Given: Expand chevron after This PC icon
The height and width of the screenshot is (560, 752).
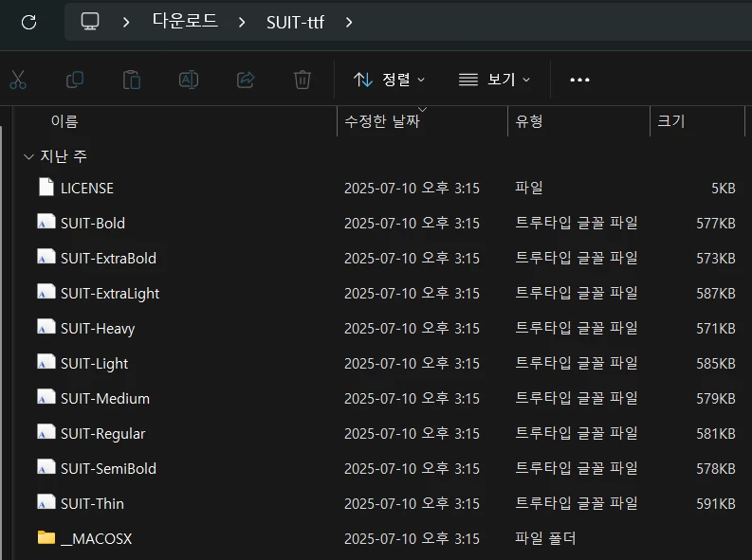Looking at the screenshot, I should [x=126, y=22].
